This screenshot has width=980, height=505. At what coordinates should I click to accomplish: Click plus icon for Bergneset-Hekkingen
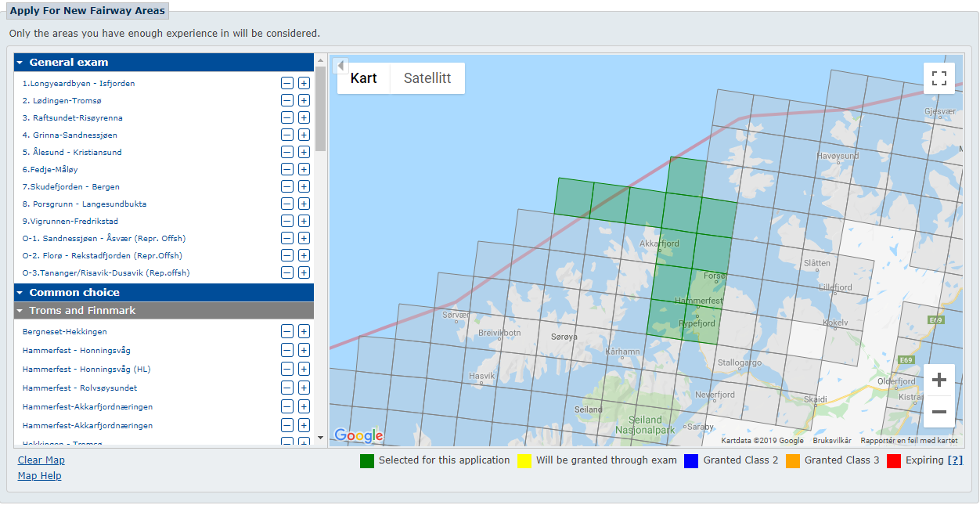click(304, 332)
